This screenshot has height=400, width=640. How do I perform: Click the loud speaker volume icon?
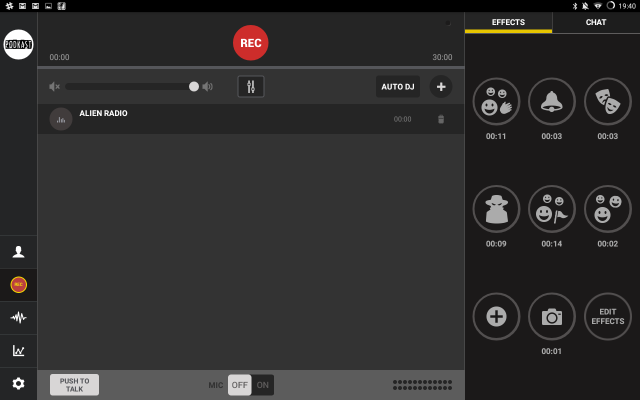[208, 87]
